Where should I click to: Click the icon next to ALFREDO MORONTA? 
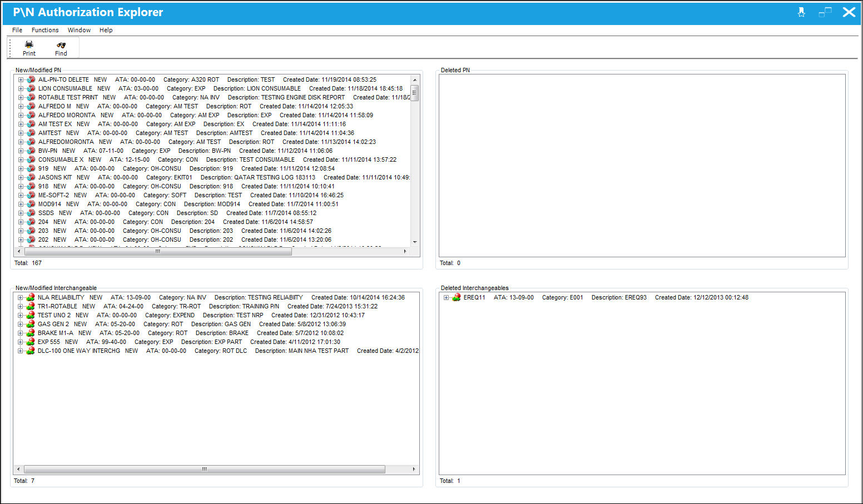tap(31, 115)
